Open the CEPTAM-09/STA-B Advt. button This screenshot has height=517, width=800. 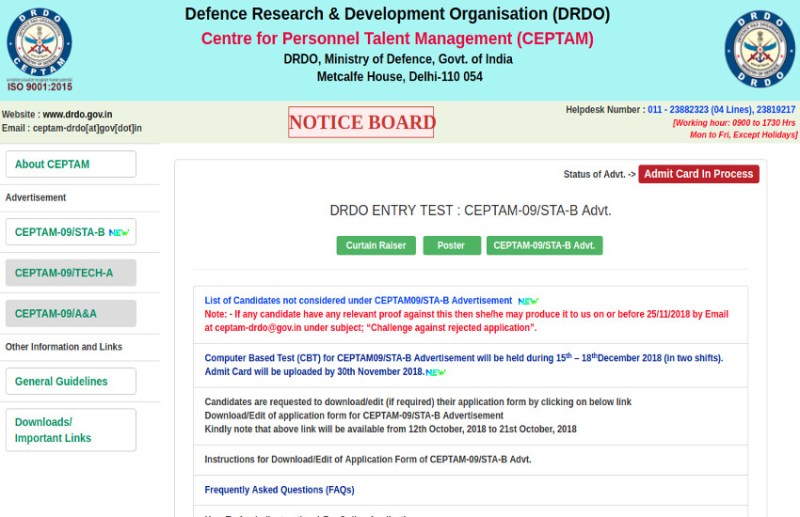(544, 245)
